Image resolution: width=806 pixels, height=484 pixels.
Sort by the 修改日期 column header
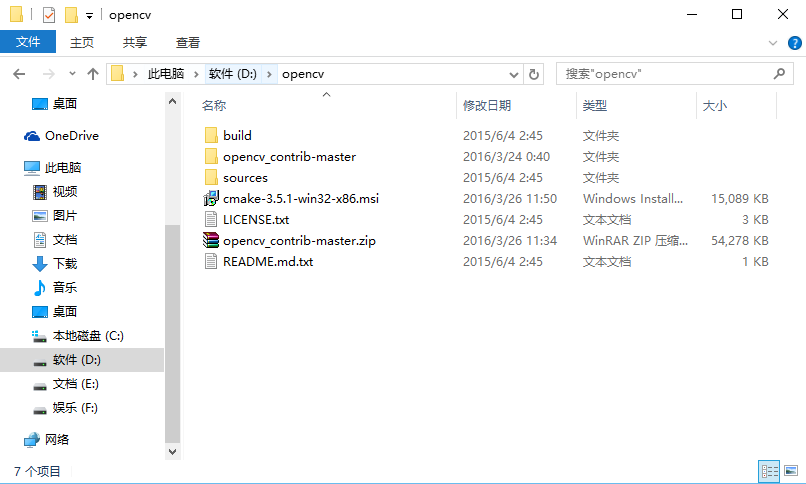[487, 105]
